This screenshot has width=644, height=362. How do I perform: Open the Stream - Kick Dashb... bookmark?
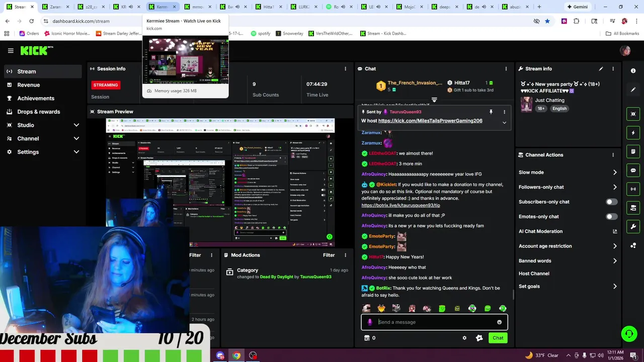click(x=383, y=34)
